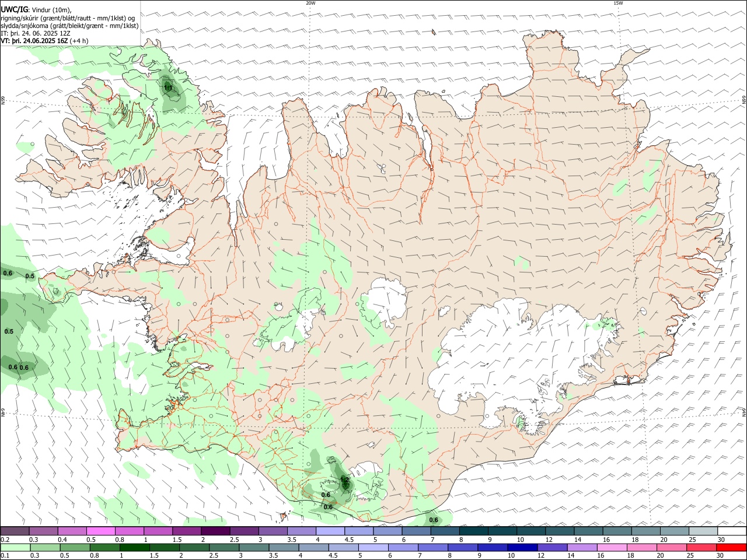Click the pale green 0.1 rain legend swatch

[x=16, y=548]
